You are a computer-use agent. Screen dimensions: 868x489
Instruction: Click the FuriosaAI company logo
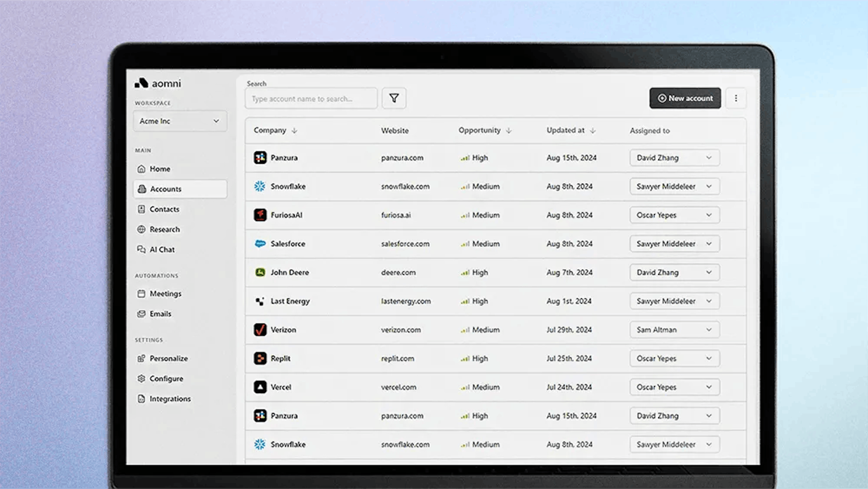260,215
